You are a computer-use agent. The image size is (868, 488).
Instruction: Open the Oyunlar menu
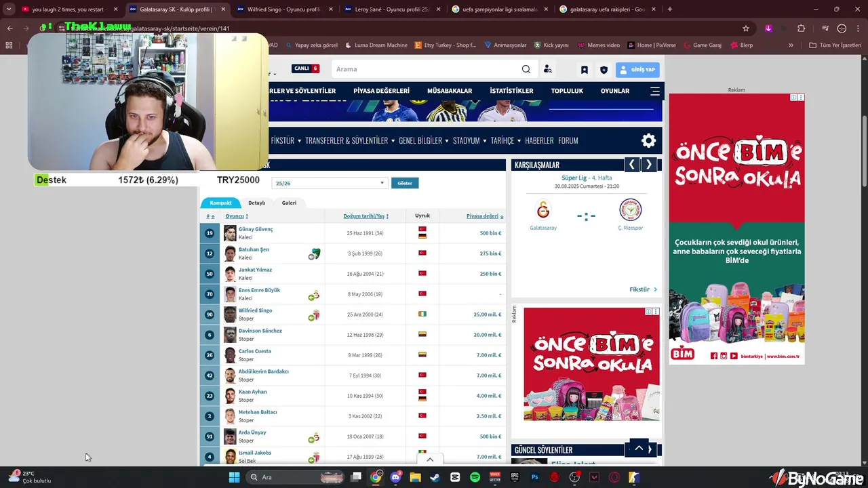(x=615, y=91)
